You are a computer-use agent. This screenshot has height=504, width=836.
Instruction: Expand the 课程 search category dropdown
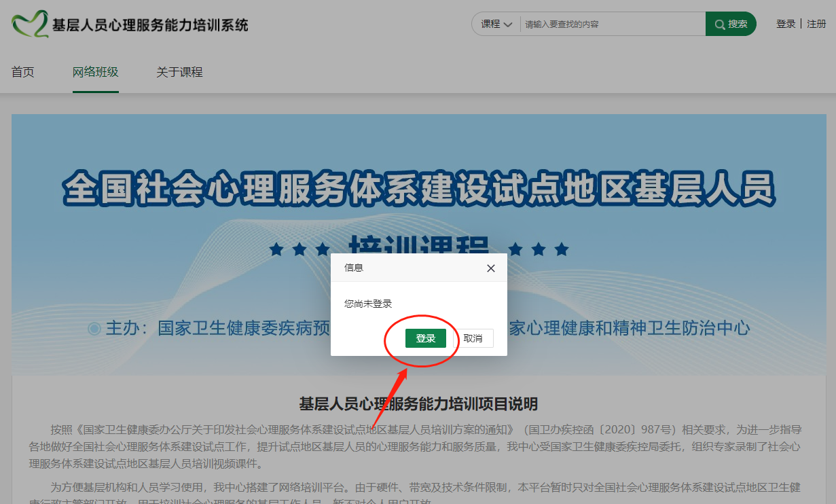tap(496, 24)
